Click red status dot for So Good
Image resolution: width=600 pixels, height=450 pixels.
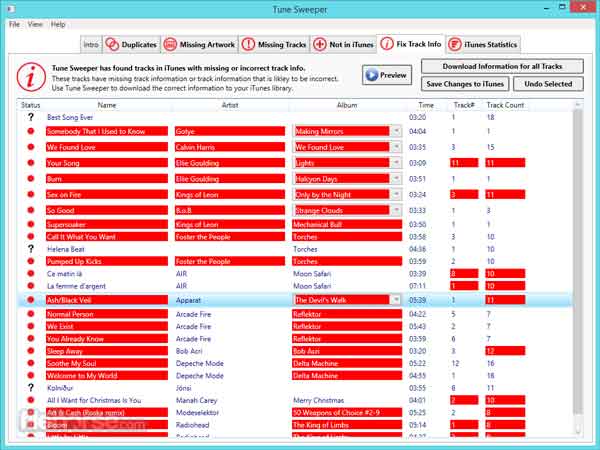31,210
